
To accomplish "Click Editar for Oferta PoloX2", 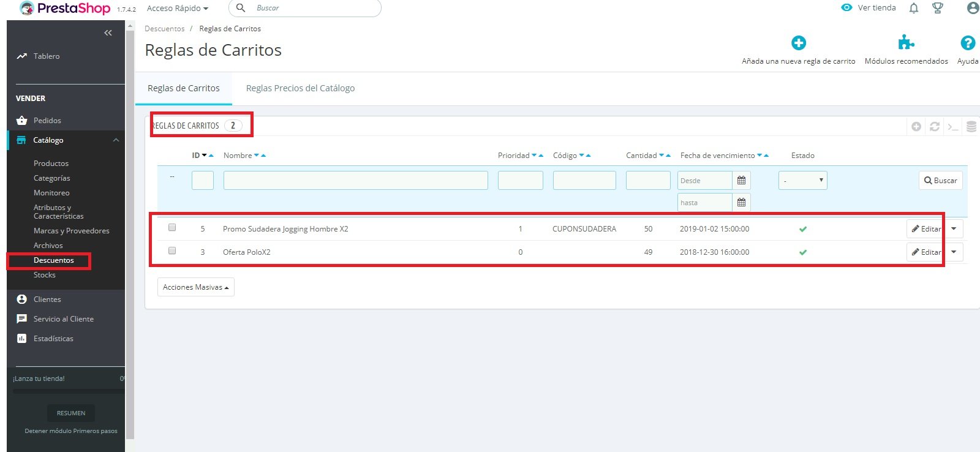I will click(925, 252).
